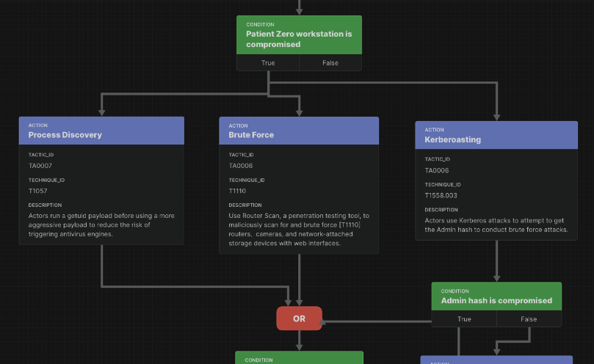Click the T1057 technique ID value
This screenshot has width=594, height=364.
tap(38, 191)
